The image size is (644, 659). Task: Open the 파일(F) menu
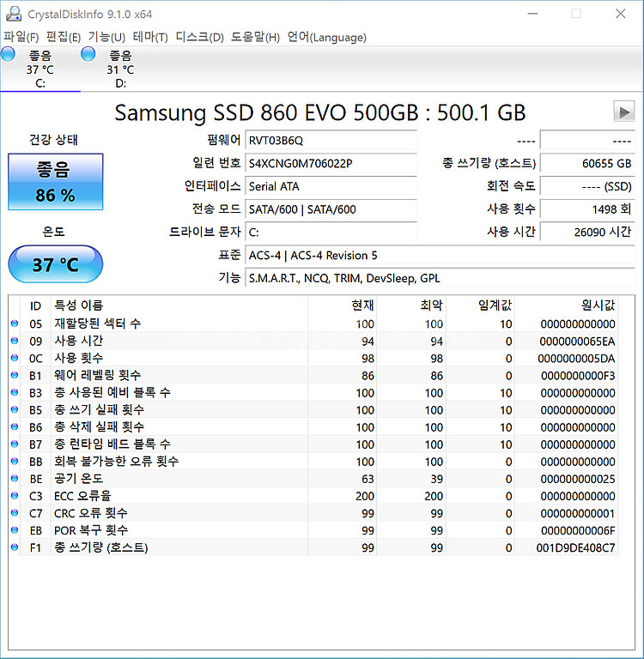click(x=21, y=37)
